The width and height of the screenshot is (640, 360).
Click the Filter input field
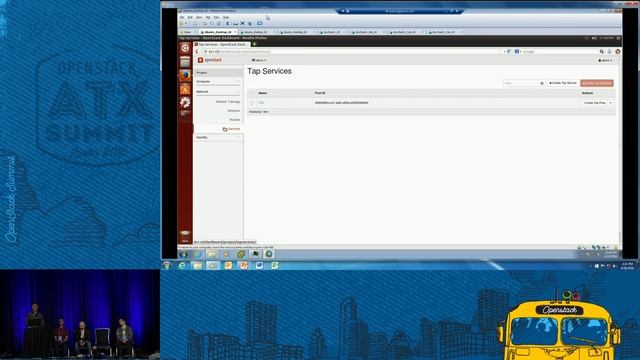(521, 83)
